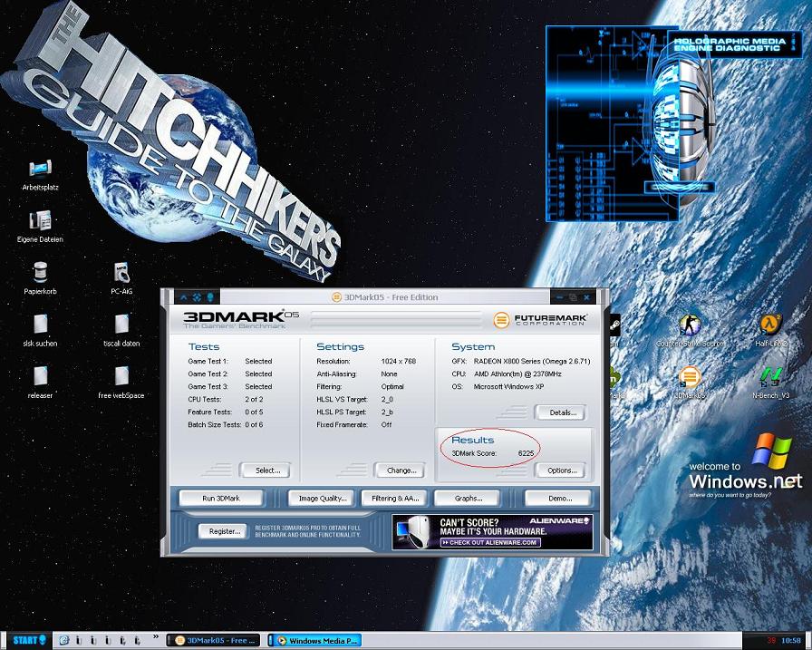Click Change... button under Settings
Viewport: 812px width, 650px height.
click(x=401, y=471)
